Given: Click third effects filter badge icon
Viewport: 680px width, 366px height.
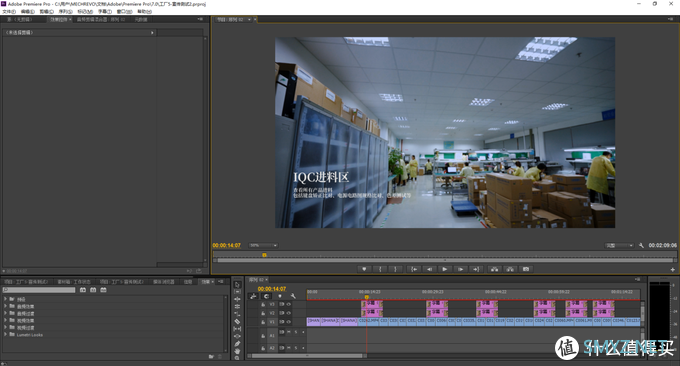Looking at the screenshot, I should [103, 290].
